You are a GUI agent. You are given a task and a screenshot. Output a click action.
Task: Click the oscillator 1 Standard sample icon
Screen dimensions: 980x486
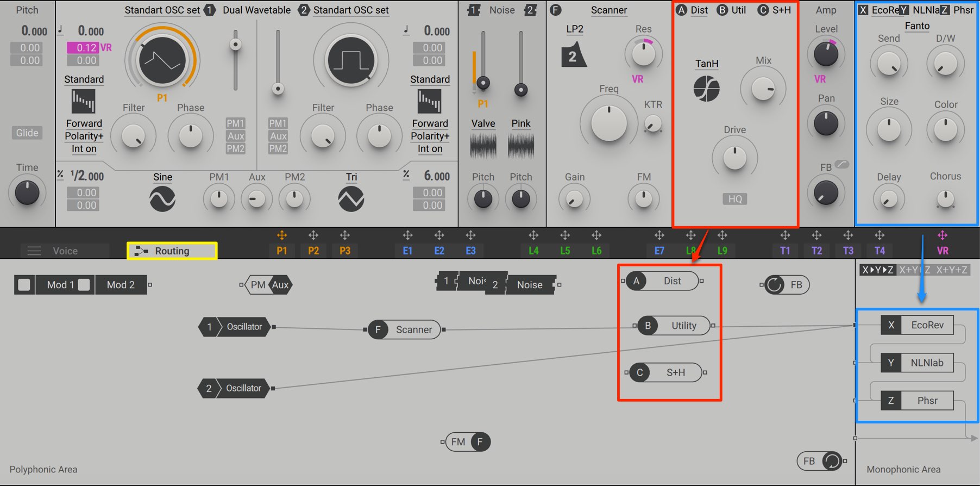pos(84,101)
